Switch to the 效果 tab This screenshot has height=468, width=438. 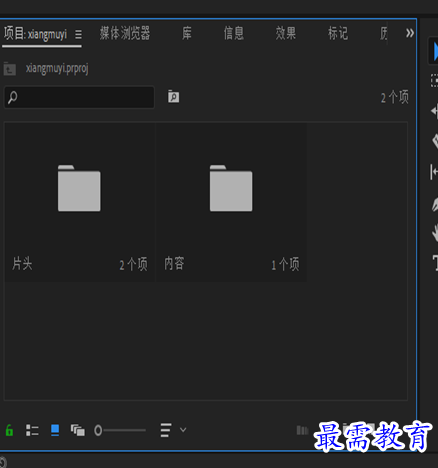coord(286,33)
